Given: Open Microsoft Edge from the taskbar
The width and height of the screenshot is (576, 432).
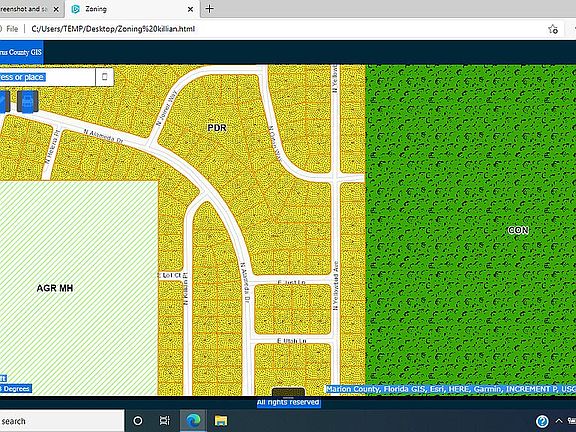Looking at the screenshot, I should point(193,421).
